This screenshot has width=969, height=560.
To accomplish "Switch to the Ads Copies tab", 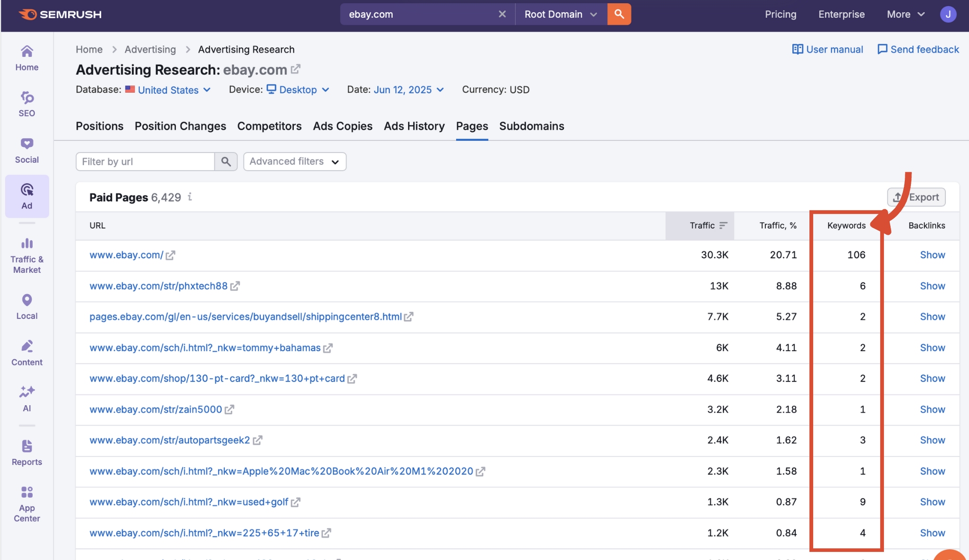I will pyautogui.click(x=342, y=126).
